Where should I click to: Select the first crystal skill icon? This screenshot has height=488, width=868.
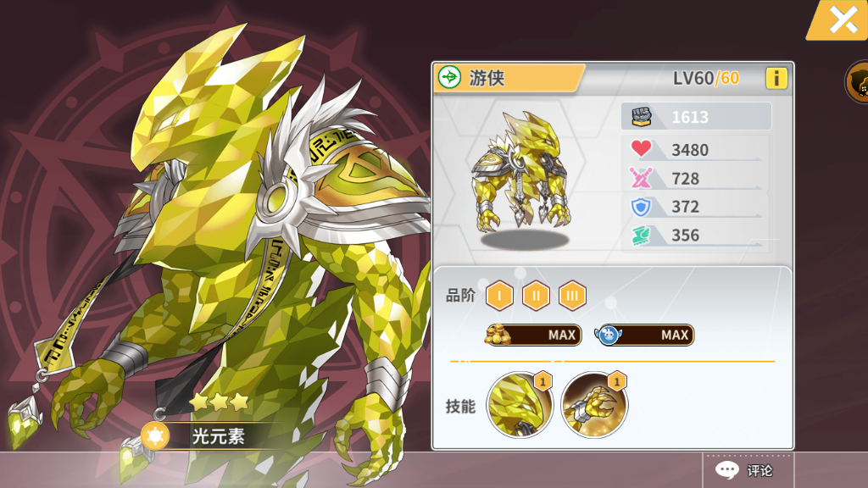[x=520, y=404]
